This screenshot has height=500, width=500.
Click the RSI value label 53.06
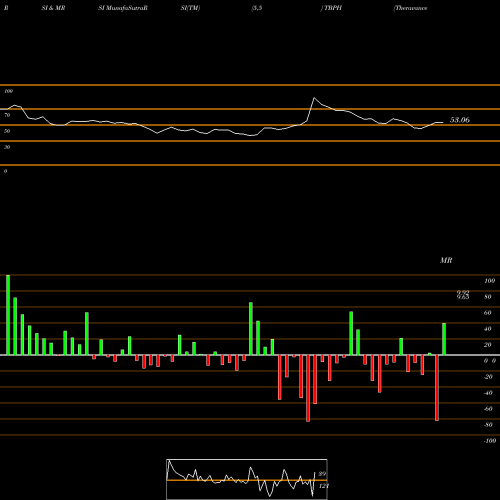point(460,120)
